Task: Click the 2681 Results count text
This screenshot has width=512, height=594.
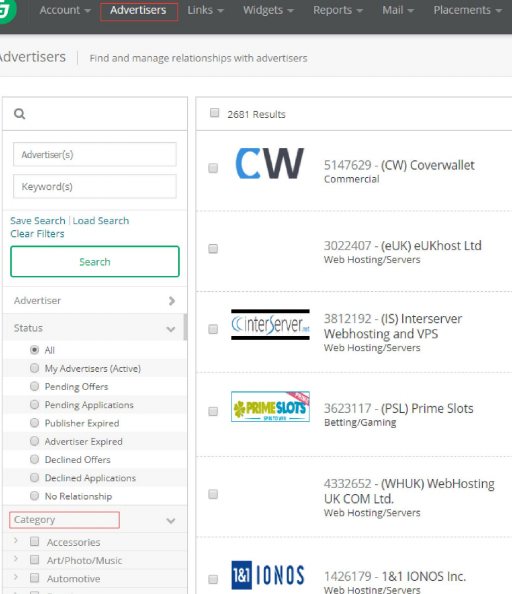Action: pyautogui.click(x=256, y=114)
